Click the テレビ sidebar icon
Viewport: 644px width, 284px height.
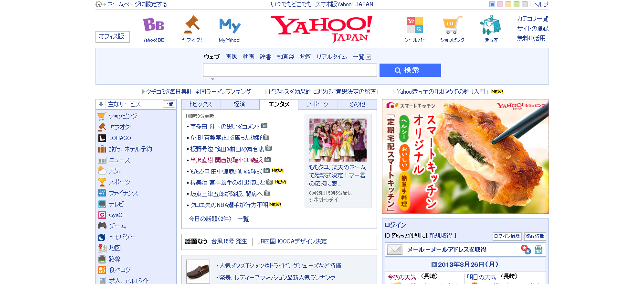click(102, 204)
